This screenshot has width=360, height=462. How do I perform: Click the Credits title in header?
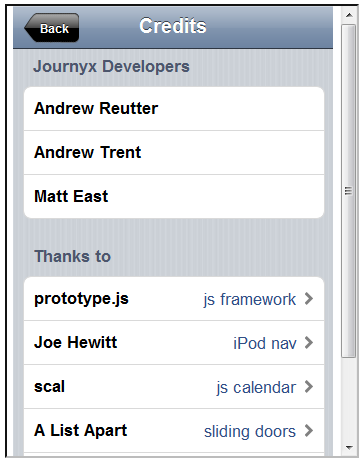(173, 26)
